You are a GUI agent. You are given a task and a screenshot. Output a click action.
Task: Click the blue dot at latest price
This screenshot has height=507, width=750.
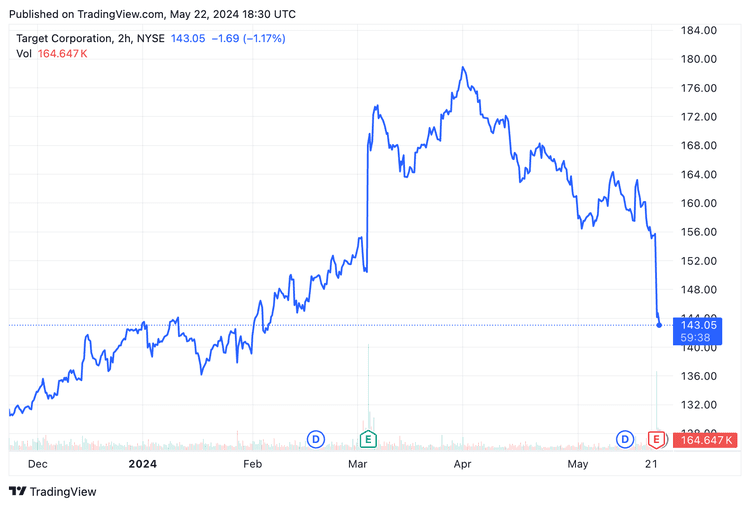tap(659, 325)
